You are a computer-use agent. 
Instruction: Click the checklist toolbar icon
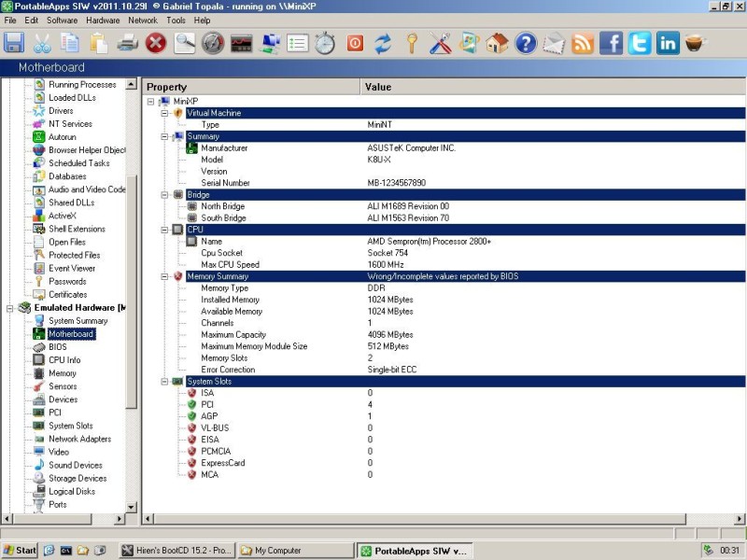tap(298, 43)
